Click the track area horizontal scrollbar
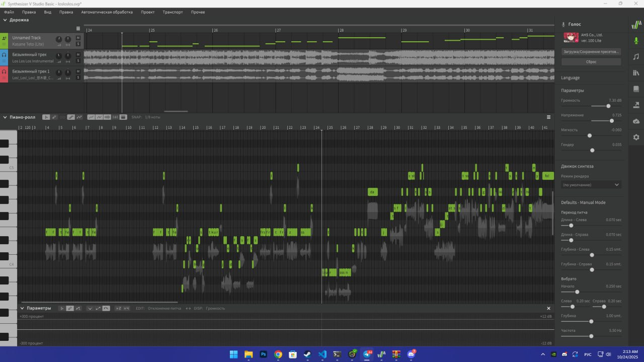This screenshot has height=362, width=644. (176, 111)
